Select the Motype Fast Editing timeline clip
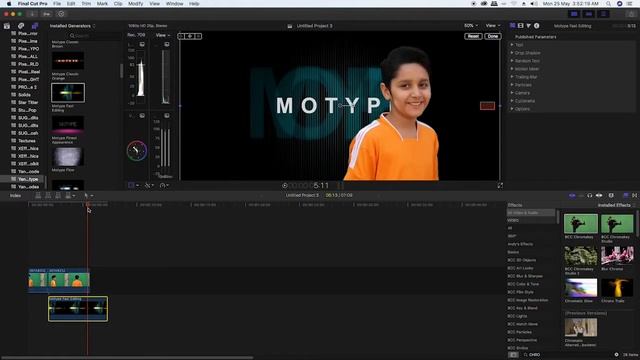The image size is (640, 360). [x=78, y=309]
